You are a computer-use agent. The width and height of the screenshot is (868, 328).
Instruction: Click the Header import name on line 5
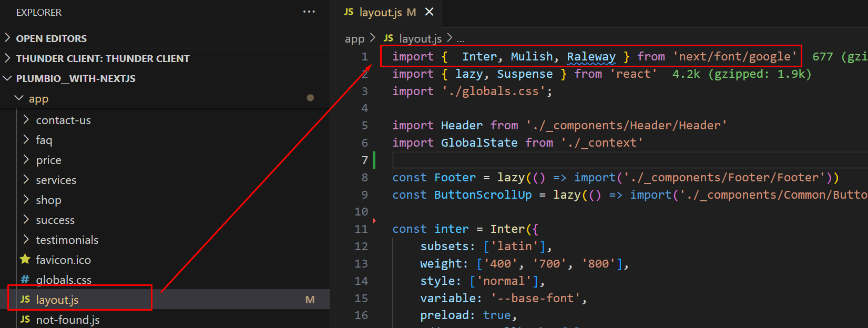pyautogui.click(x=462, y=125)
